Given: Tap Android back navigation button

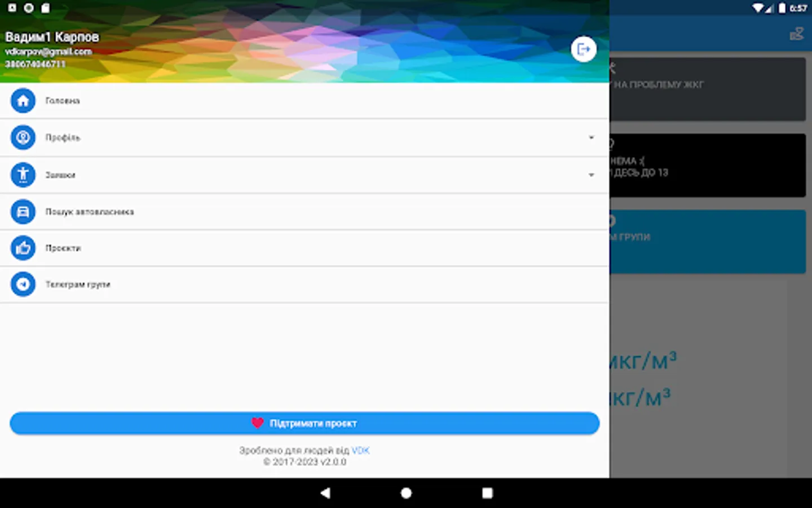Looking at the screenshot, I should tap(325, 493).
